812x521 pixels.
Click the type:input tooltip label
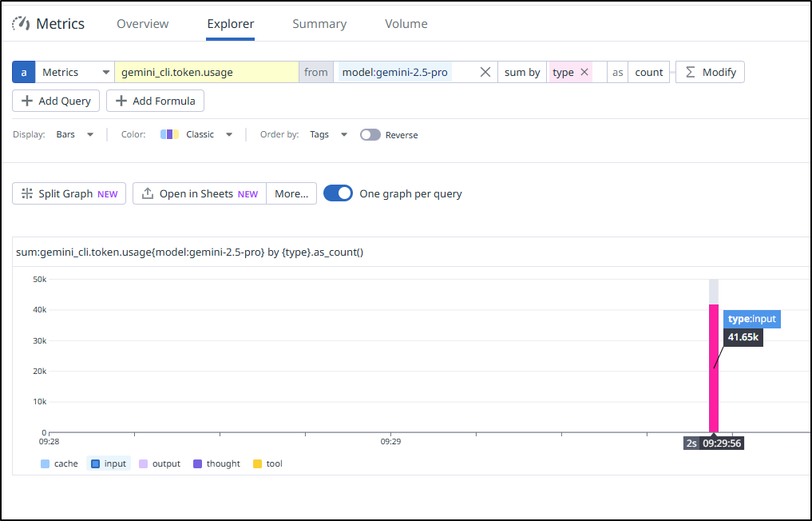pyautogui.click(x=752, y=319)
